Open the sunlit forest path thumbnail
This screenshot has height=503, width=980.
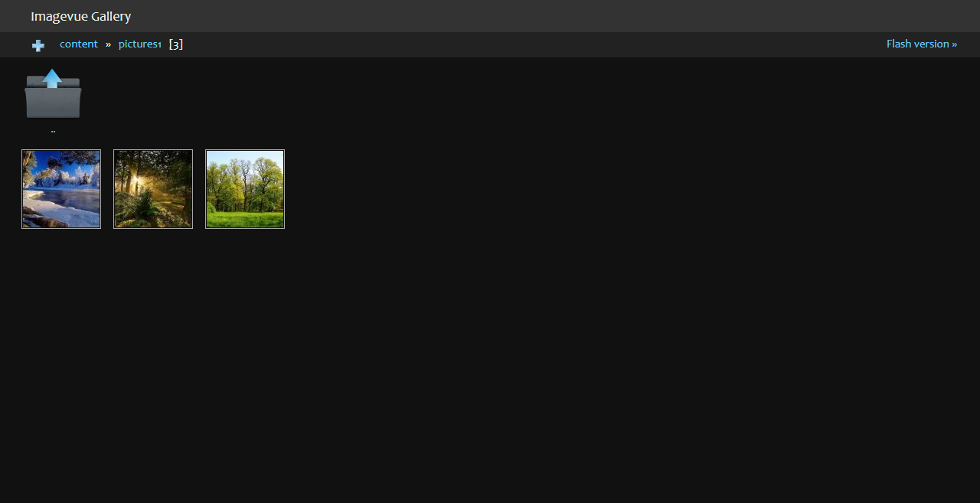(153, 189)
